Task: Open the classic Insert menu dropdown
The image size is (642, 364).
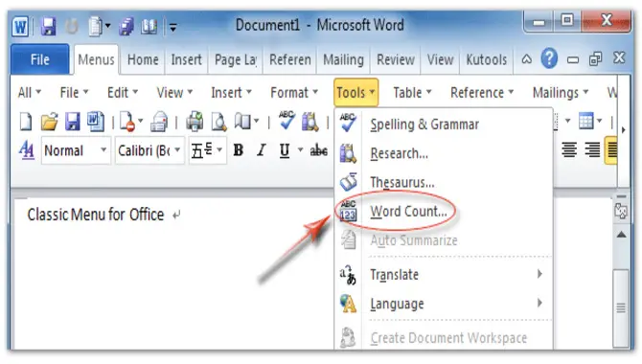Action: 231,93
